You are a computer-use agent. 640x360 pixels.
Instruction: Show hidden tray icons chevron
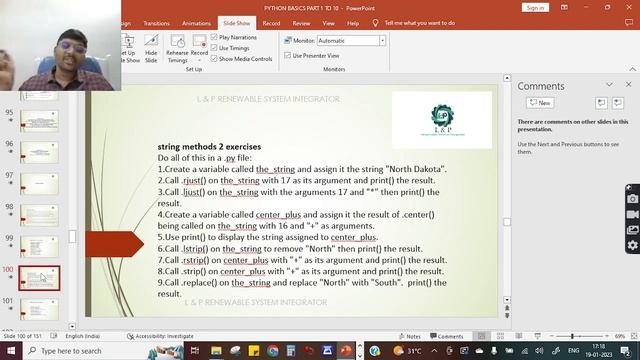tap(434, 351)
